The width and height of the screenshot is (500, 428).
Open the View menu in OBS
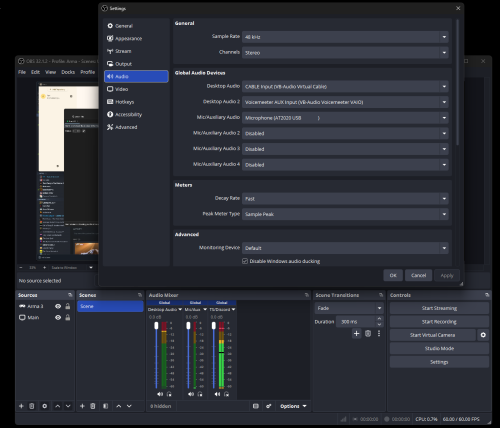(51, 72)
